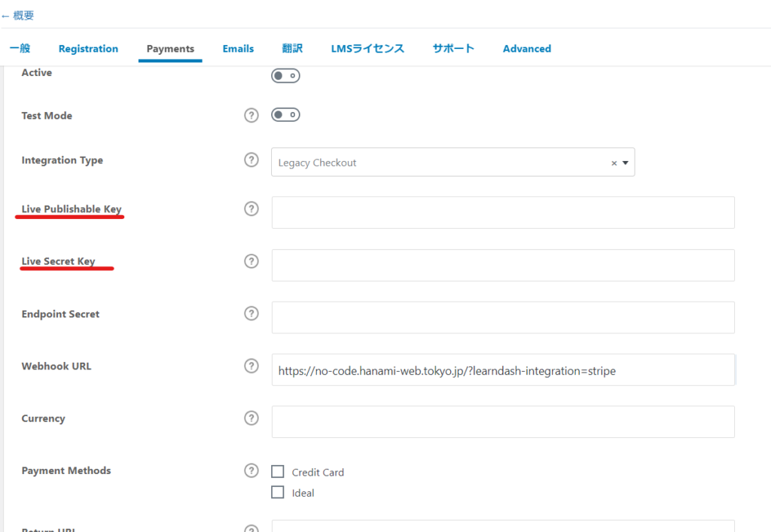Open help tooltip for Live Publishable Key
Image resolution: width=771 pixels, height=532 pixels.
tap(251, 208)
